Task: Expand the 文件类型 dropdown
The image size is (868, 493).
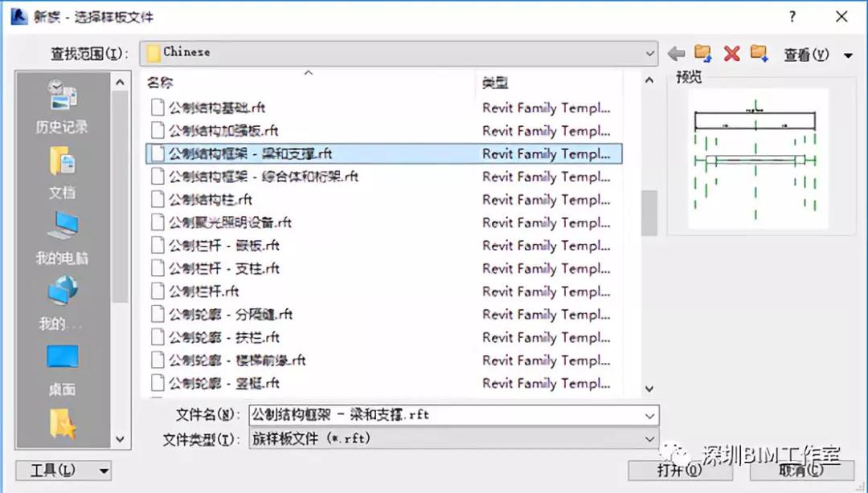Action: [650, 438]
